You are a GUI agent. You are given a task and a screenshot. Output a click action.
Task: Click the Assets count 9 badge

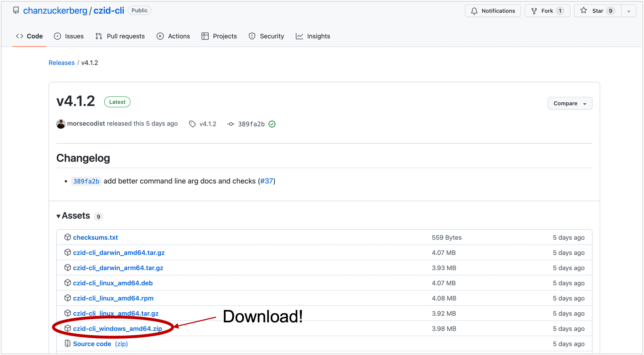99,217
